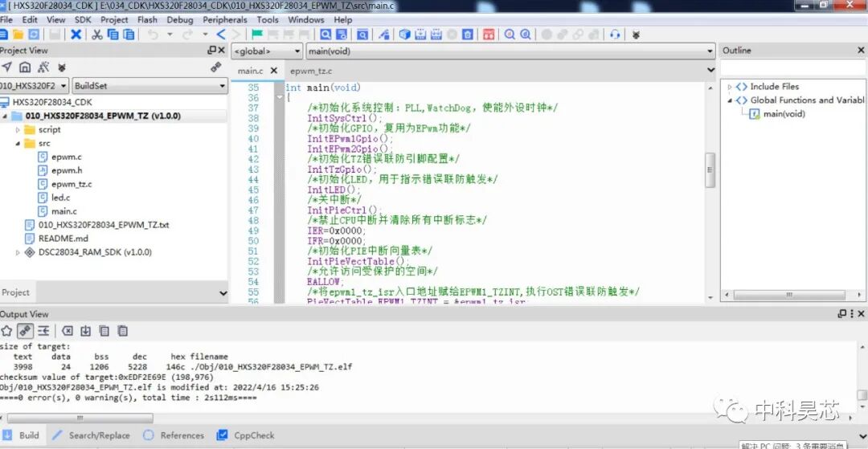This screenshot has width=868, height=449.
Task: Click the magnifier Find toolbar icon
Action: 326,35
